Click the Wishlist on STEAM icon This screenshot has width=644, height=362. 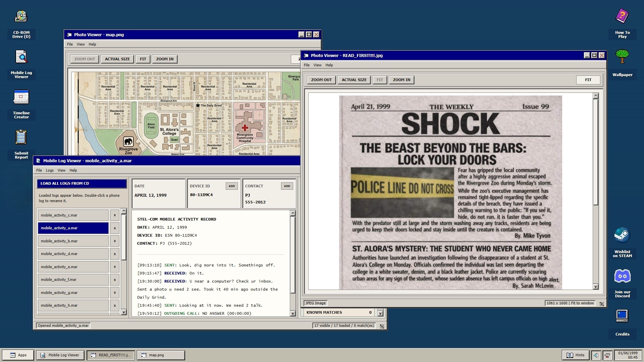pyautogui.click(x=622, y=243)
